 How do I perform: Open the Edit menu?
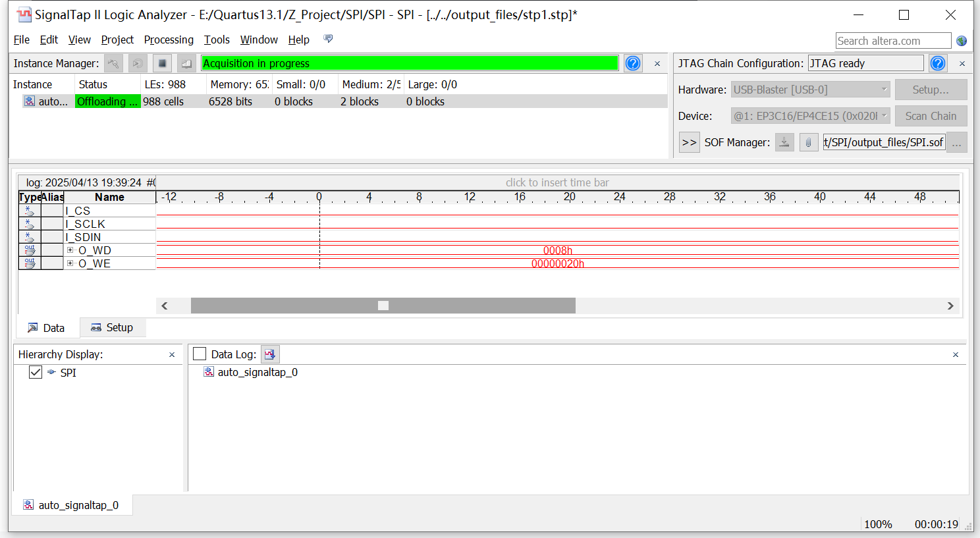click(x=49, y=40)
